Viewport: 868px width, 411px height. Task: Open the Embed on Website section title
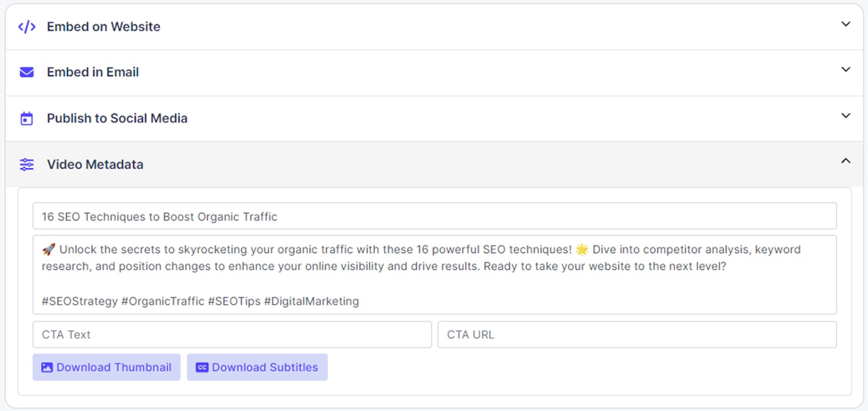click(x=104, y=27)
